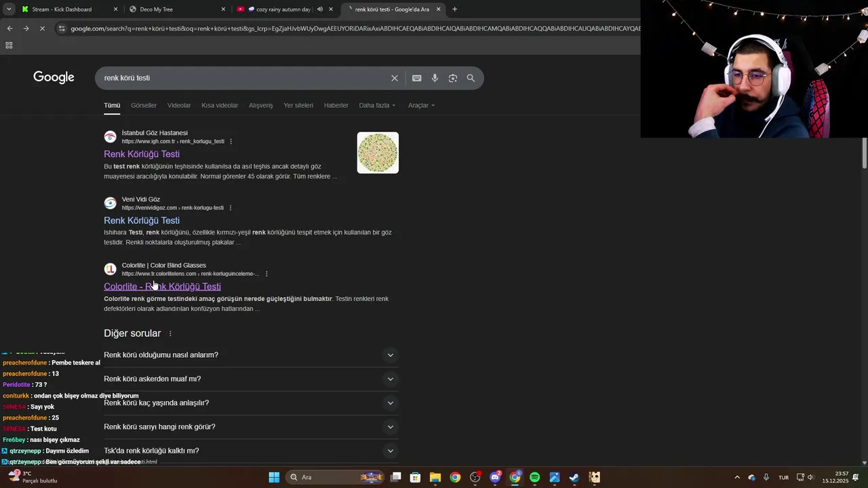This screenshot has height=488, width=868.
Task: Open the 'Araçlar' dropdown
Action: tap(421, 105)
